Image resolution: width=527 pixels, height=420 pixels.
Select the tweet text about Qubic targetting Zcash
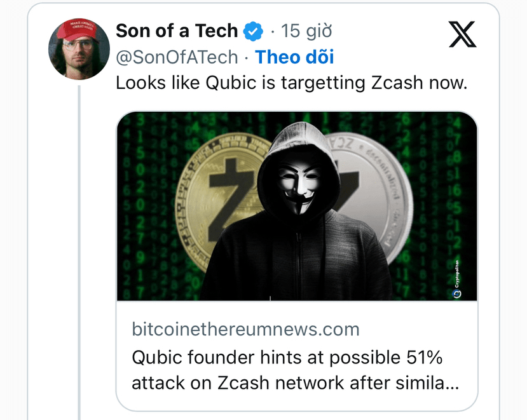[291, 83]
